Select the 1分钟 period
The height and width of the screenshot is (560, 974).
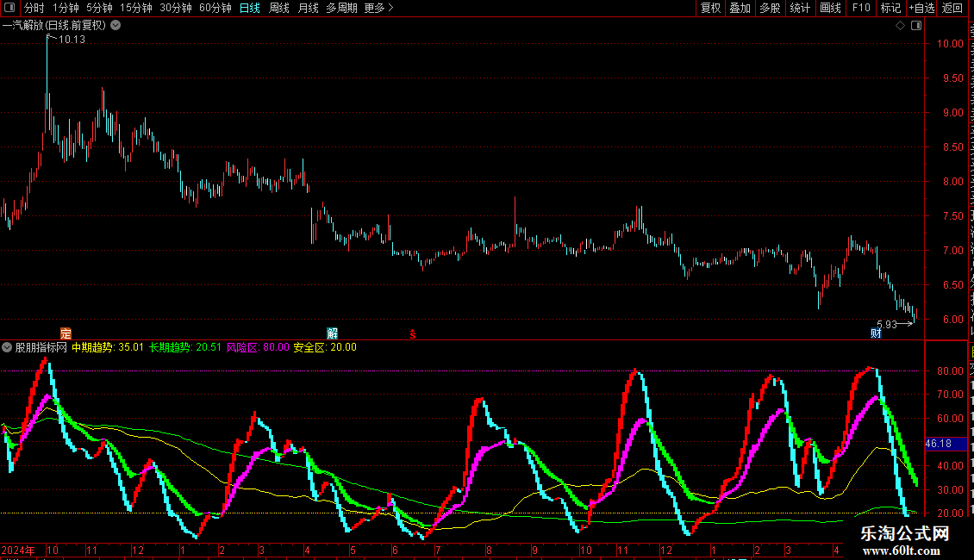[66, 8]
